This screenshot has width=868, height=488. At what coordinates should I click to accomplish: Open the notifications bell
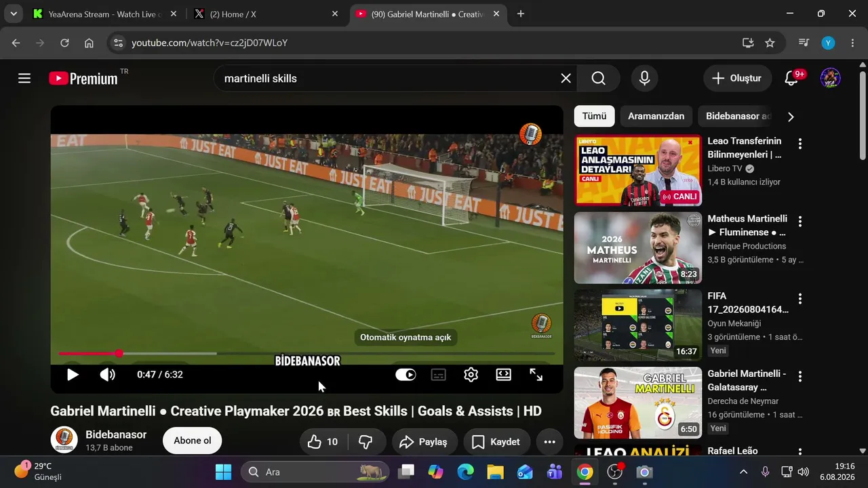click(x=791, y=79)
